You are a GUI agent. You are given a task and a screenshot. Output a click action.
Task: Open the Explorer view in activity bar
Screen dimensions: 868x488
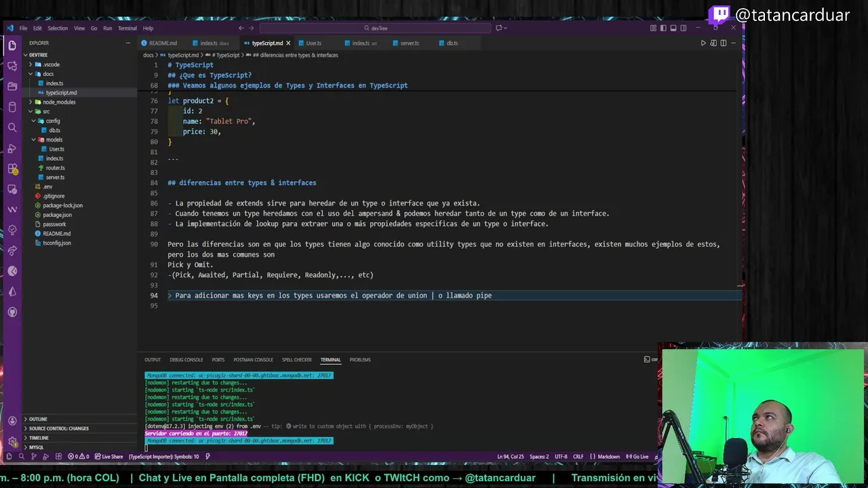(12, 45)
